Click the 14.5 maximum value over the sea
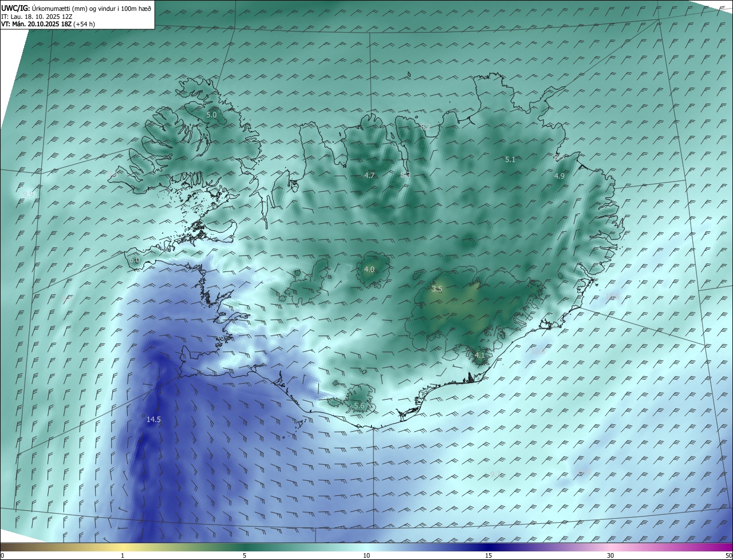The height and width of the screenshot is (560, 733). pos(153,420)
